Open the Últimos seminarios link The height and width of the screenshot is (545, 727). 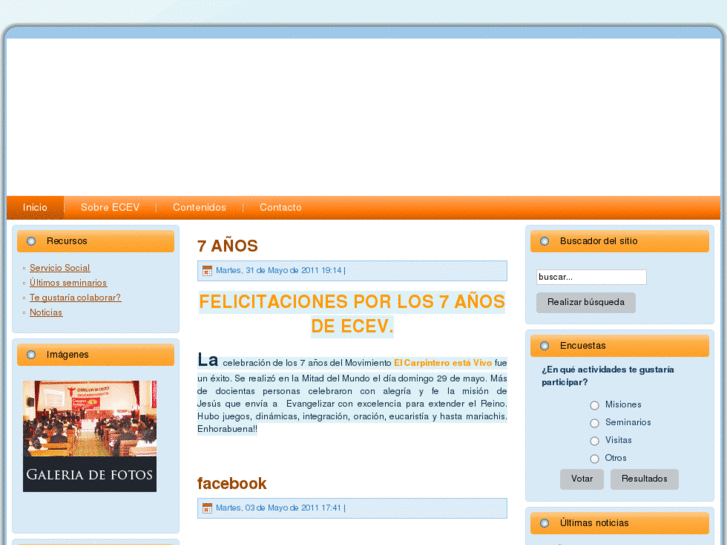click(x=68, y=282)
